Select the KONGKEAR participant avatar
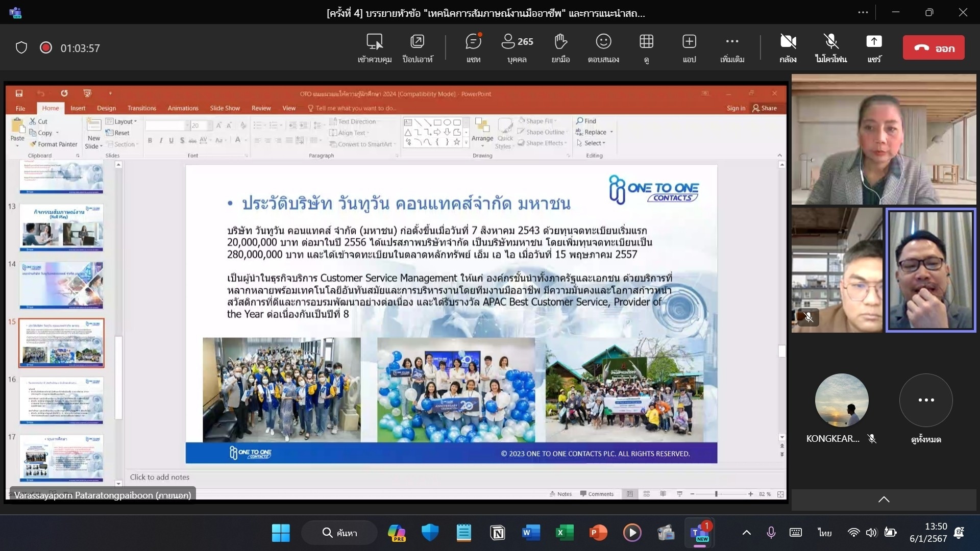The image size is (980, 551). (x=842, y=400)
